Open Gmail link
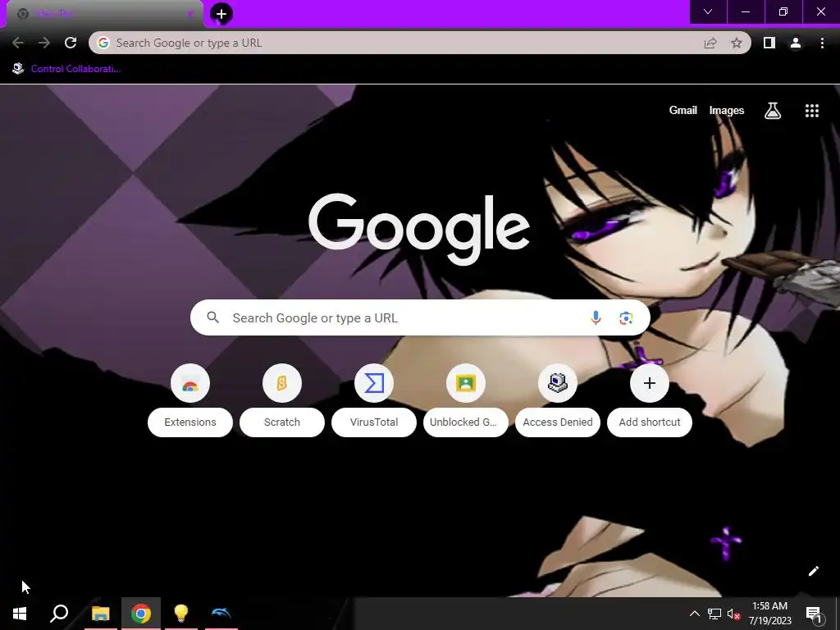The height and width of the screenshot is (630, 840). (683, 111)
